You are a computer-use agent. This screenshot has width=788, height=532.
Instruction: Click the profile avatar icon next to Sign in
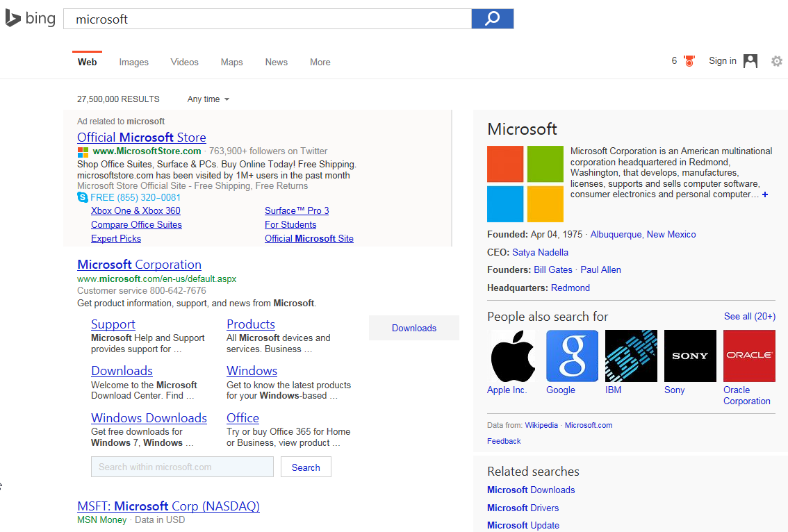point(750,61)
